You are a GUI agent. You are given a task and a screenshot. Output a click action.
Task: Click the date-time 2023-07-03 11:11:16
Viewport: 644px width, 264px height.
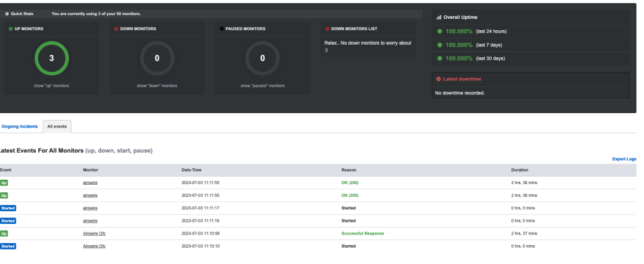point(199,221)
